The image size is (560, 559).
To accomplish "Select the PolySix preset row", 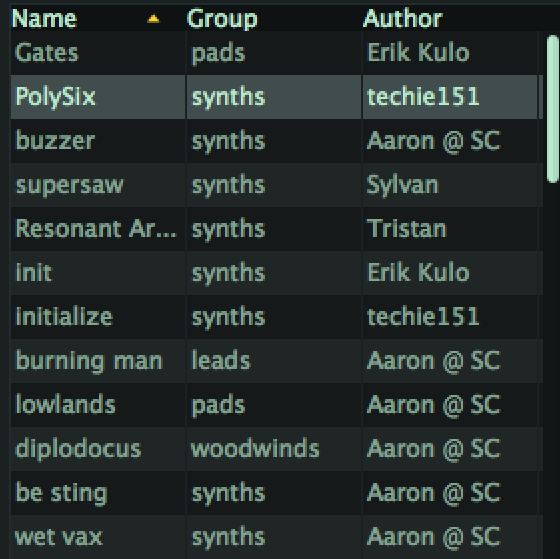I will (x=277, y=97).
